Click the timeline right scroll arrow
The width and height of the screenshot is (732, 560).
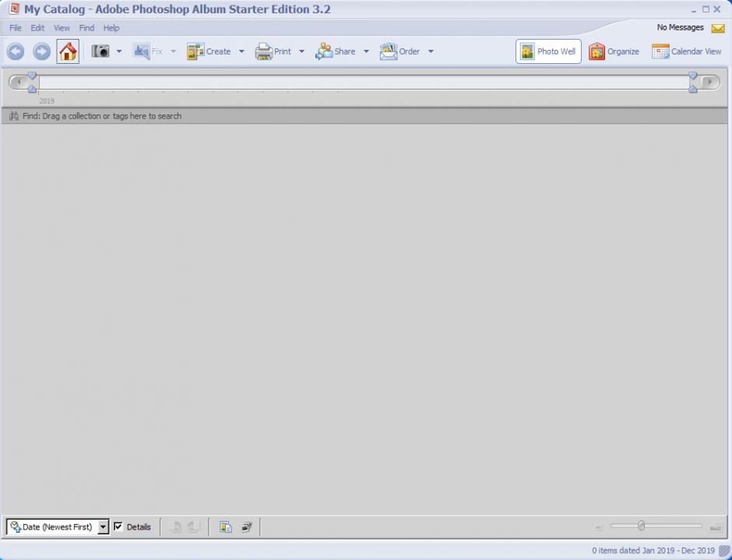(x=709, y=82)
